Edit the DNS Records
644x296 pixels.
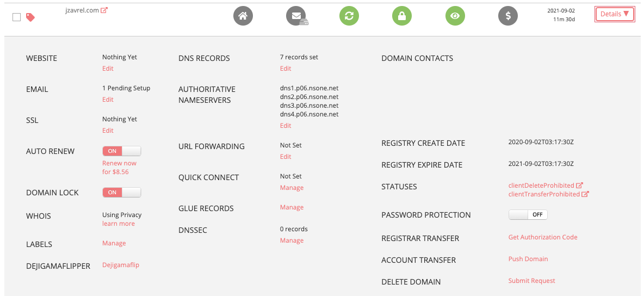pos(286,68)
